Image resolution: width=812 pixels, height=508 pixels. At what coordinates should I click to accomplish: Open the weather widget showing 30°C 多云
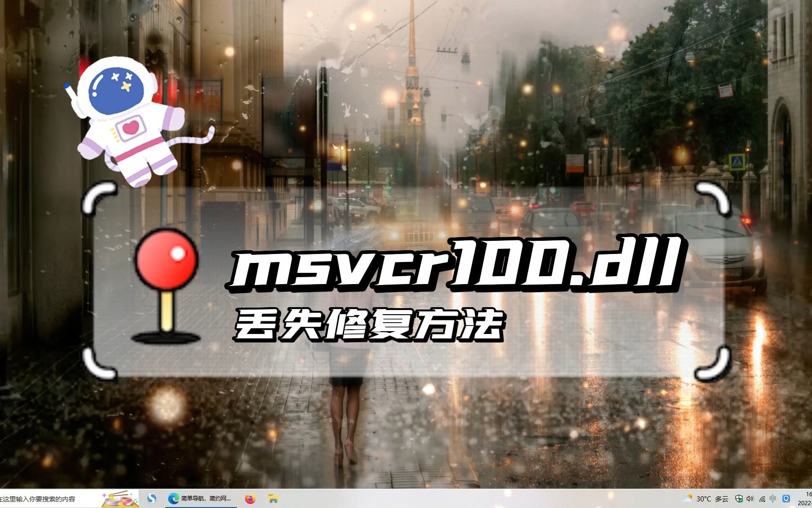[x=705, y=499]
